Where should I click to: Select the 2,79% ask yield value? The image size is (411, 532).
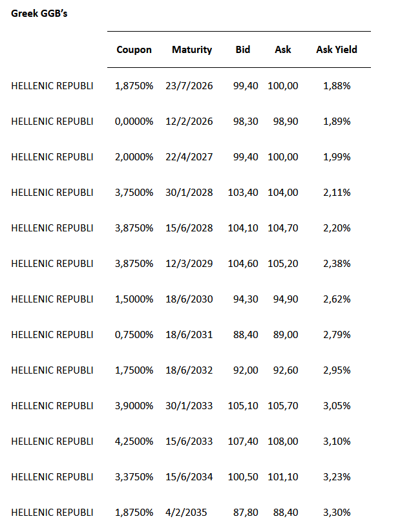337,334
